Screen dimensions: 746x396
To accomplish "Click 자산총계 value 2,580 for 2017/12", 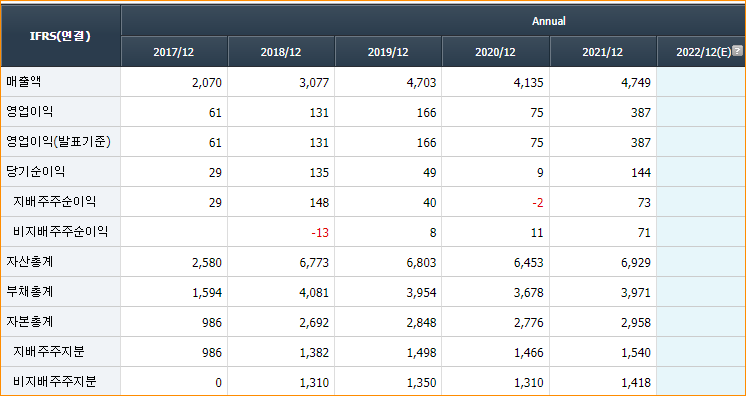I will click(207, 263).
